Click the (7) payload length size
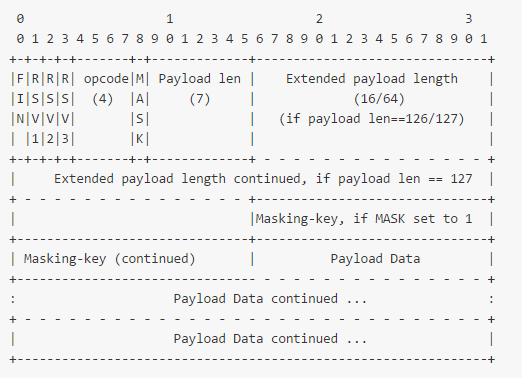This screenshot has width=522, height=378. pos(200,99)
